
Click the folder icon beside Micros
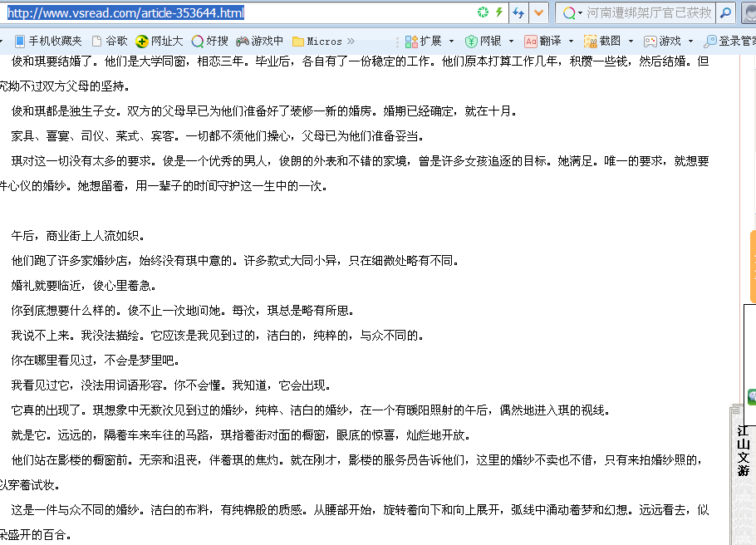[298, 42]
